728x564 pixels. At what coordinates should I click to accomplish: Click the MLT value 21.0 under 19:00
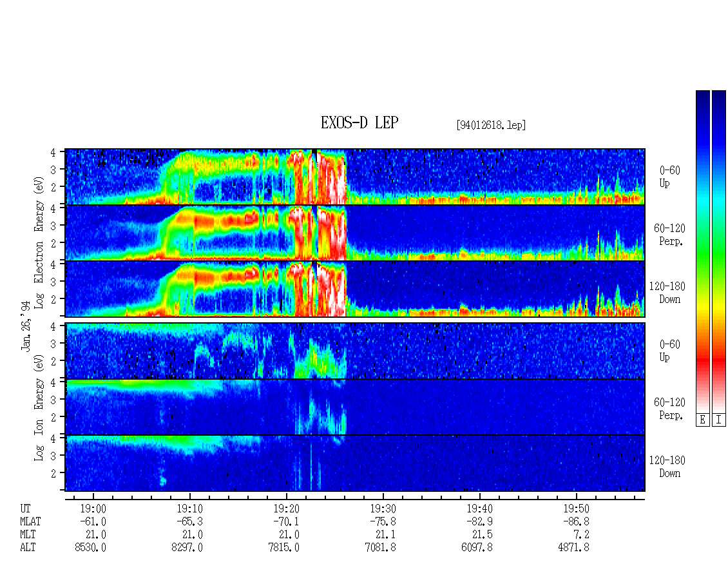tap(95, 534)
